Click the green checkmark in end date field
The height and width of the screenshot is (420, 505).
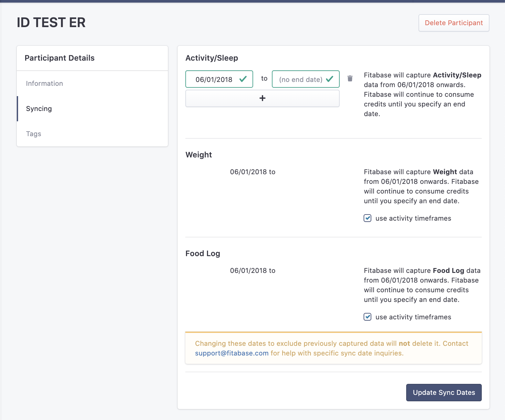click(330, 79)
